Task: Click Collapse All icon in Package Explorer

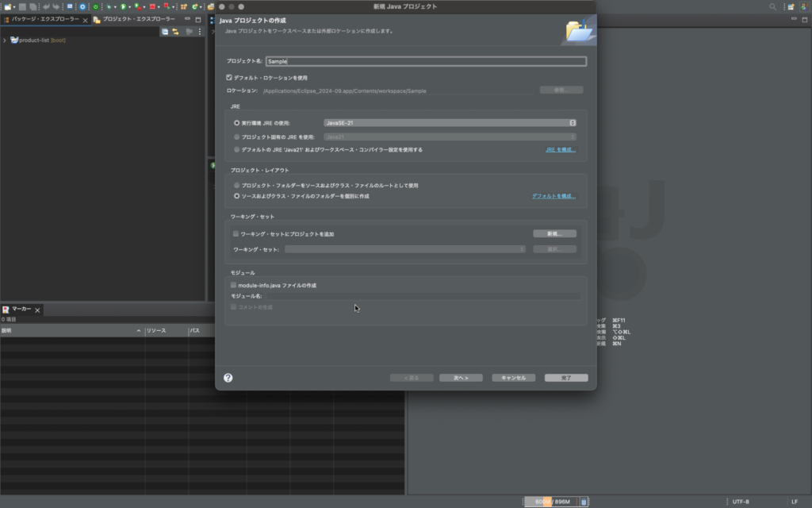Action: (x=165, y=32)
